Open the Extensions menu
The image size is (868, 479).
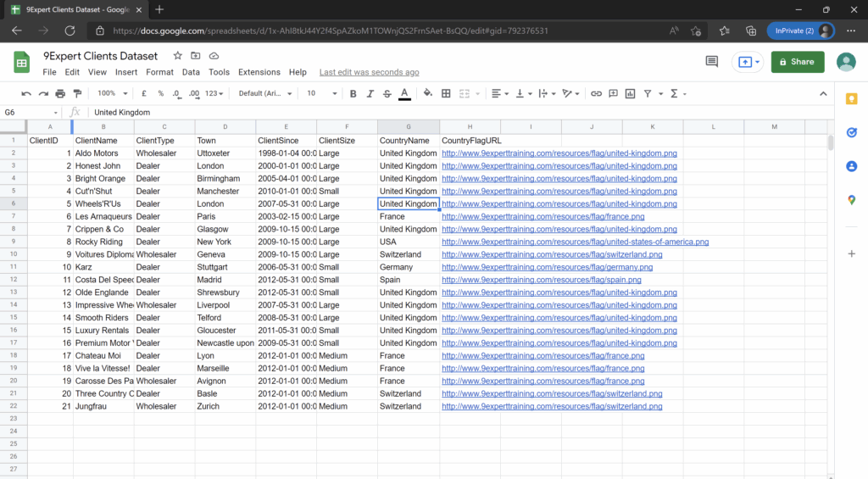(259, 72)
